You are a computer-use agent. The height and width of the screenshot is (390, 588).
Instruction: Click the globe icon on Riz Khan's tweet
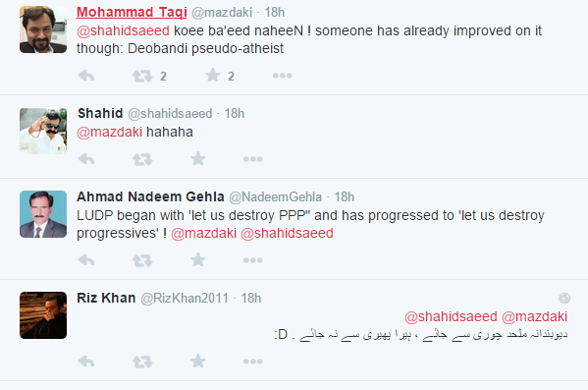point(564,298)
